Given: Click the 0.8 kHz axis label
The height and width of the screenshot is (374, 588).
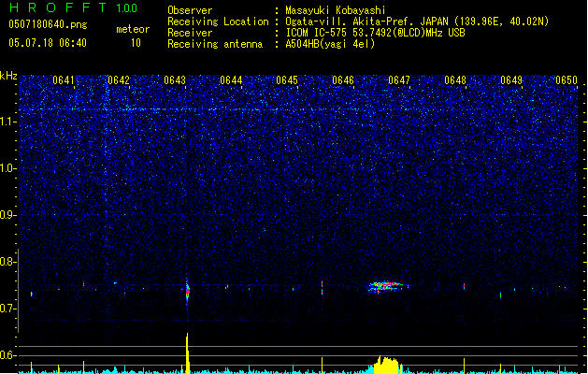Looking at the screenshot, I should [x=7, y=262].
